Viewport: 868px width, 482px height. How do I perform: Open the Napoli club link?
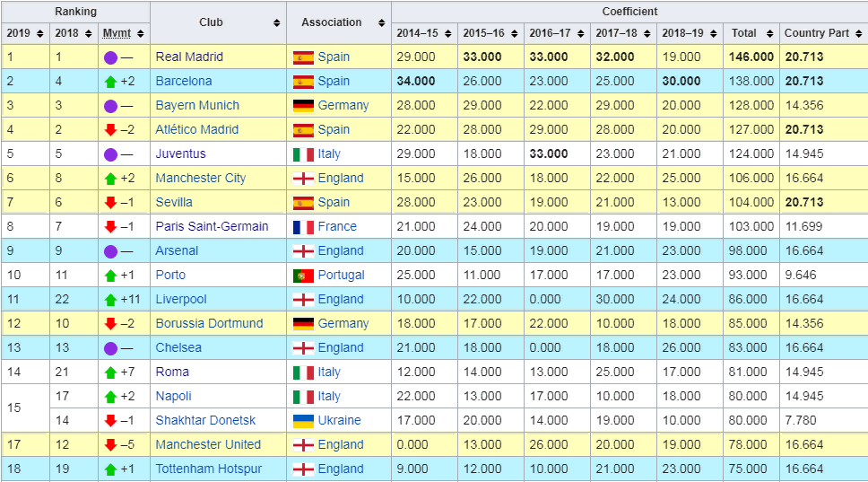click(x=173, y=396)
